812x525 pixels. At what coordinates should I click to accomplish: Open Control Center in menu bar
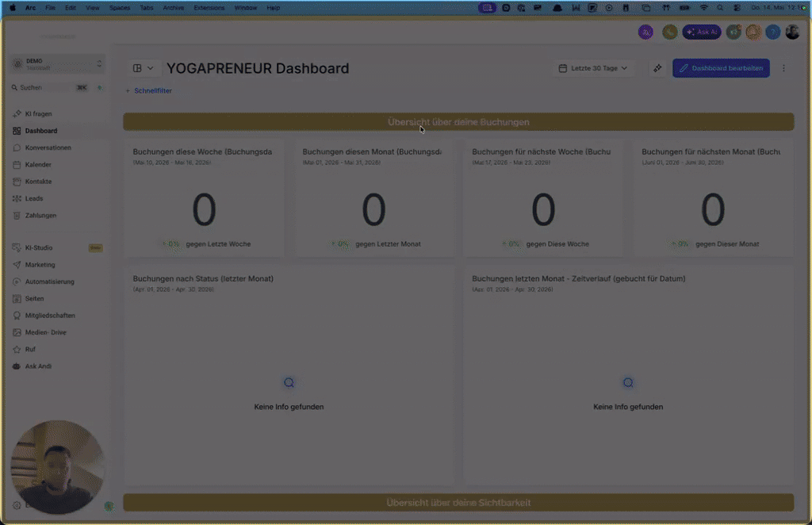[737, 8]
